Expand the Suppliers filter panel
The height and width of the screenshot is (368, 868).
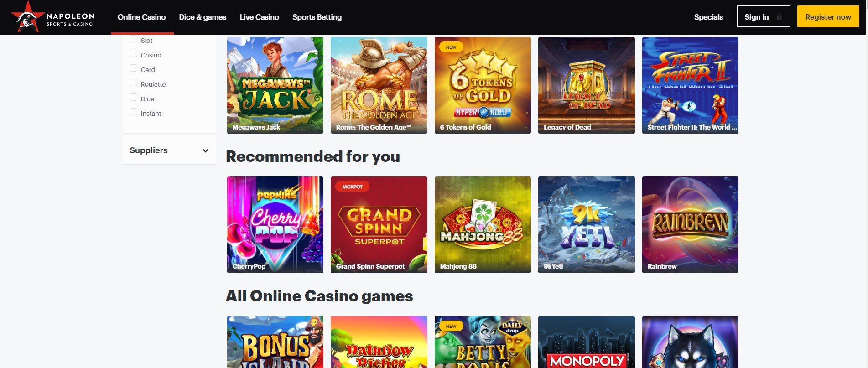169,150
